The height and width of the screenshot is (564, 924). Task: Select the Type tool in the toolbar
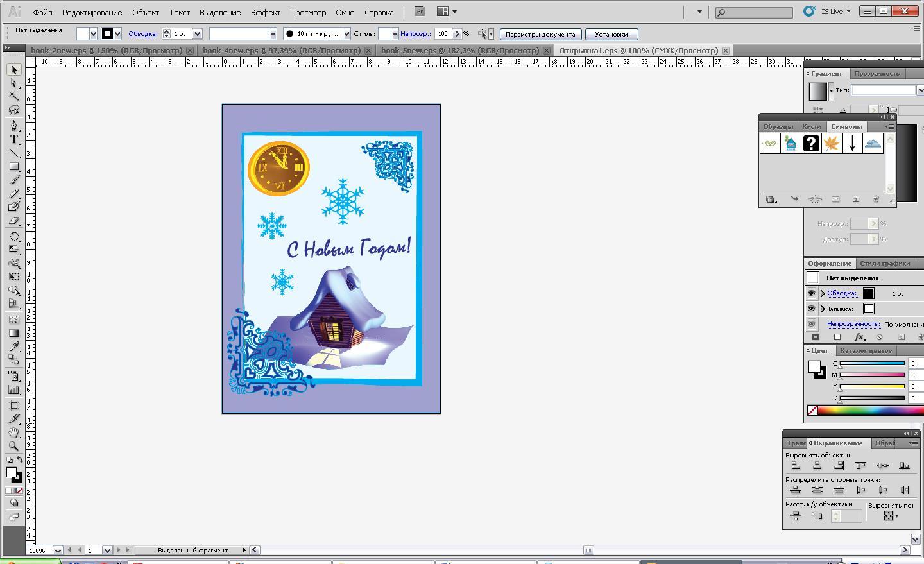(13, 139)
